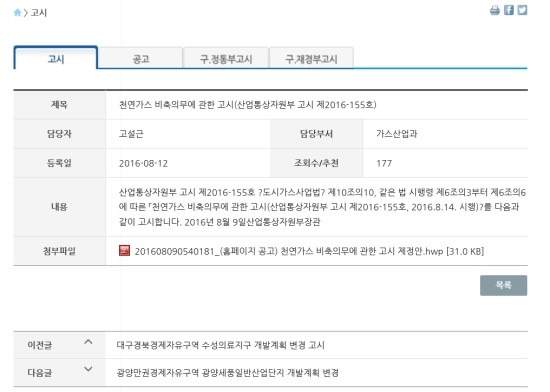This screenshot has width=550, height=392.
Task: Click the 내용 header cell
Action: [x=59, y=207]
